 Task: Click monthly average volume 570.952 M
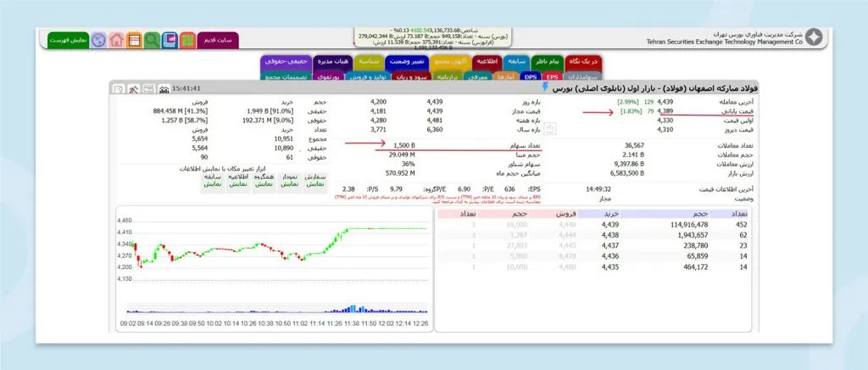(401, 173)
